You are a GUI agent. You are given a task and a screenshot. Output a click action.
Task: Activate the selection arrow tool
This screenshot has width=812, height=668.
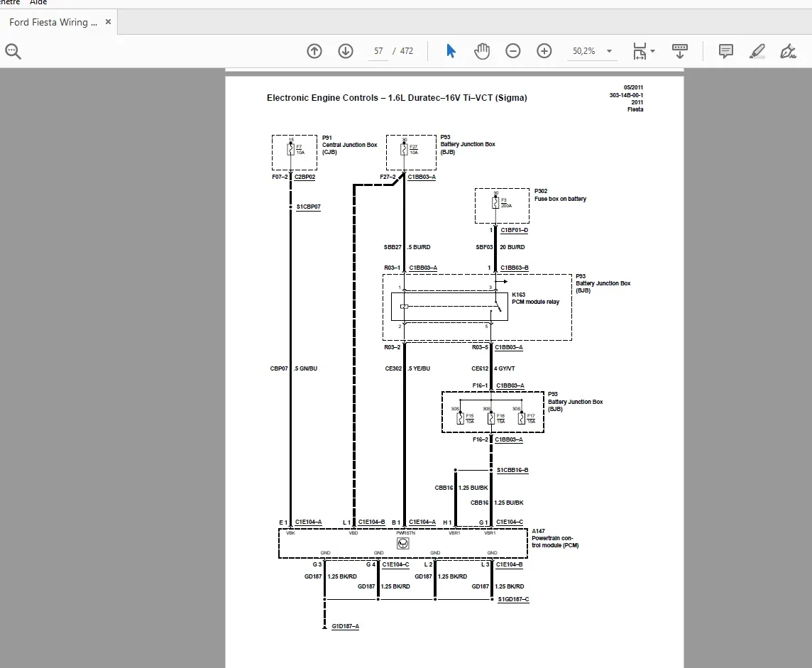(451, 50)
